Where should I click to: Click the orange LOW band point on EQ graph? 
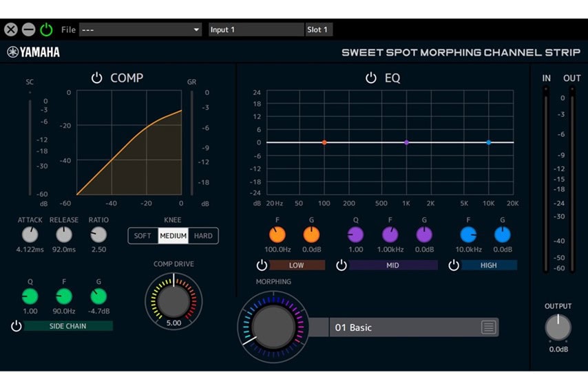pyautogui.click(x=324, y=142)
